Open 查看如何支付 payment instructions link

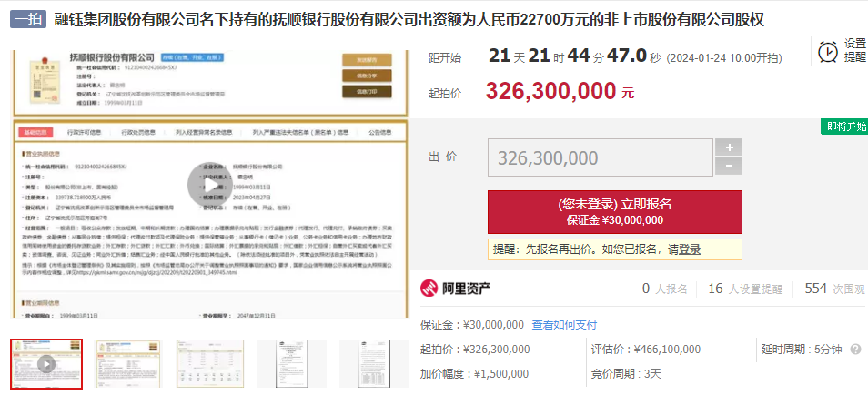tap(564, 325)
